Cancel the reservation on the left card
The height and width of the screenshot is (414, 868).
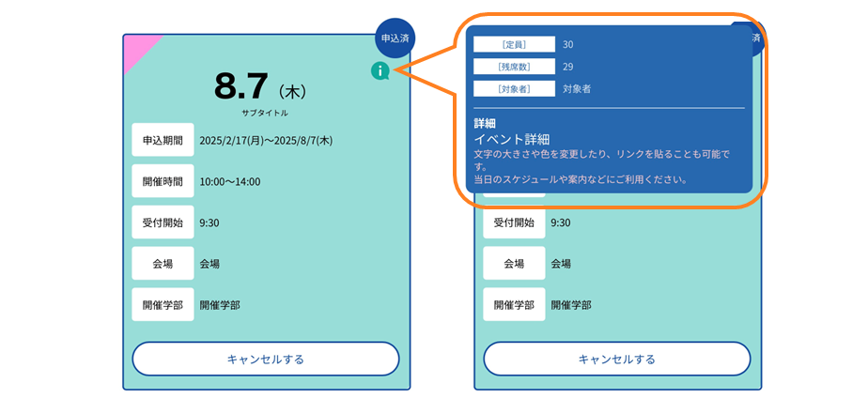pos(266,359)
